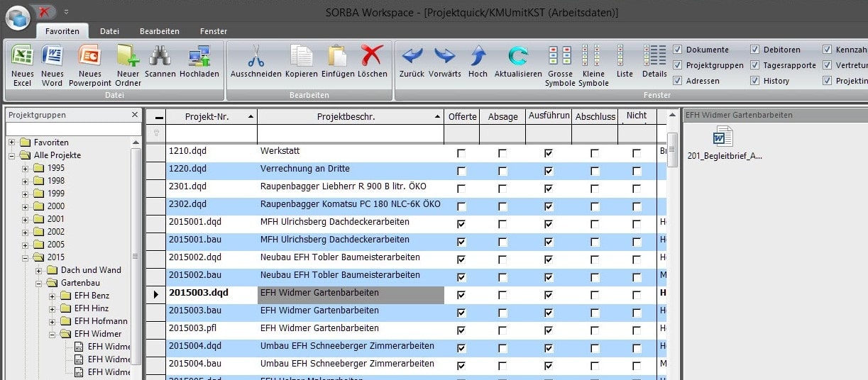868x380 pixels.
Task: Toggle the Dokumente checkbox
Action: coord(677,50)
